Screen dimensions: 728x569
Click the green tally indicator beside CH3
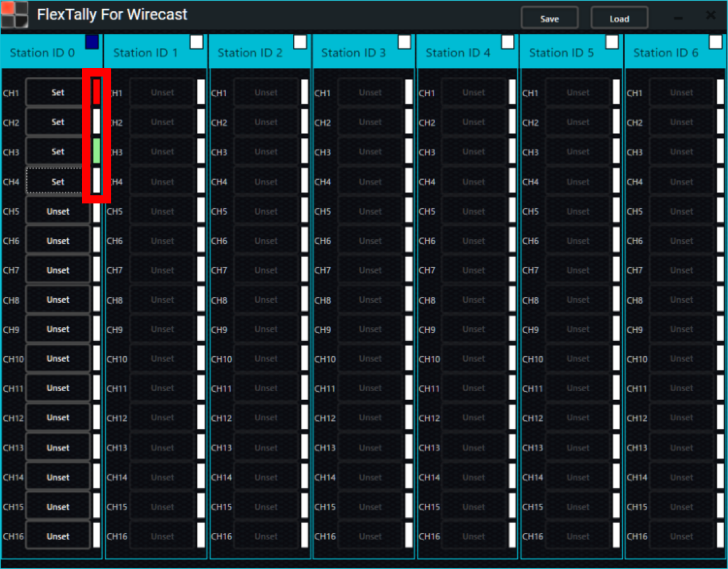pyautogui.click(x=96, y=151)
